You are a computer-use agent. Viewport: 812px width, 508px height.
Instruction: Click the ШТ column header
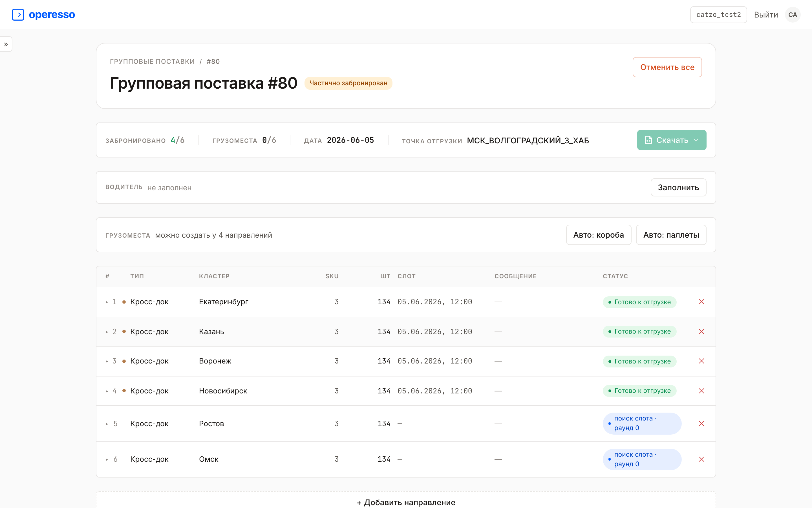(x=385, y=276)
